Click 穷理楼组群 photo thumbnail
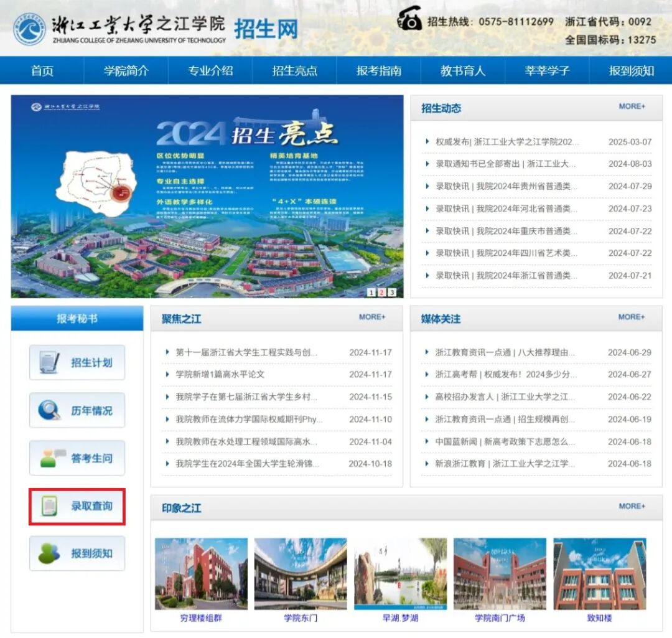Image resolution: width=672 pixels, height=638 pixels. click(201, 574)
